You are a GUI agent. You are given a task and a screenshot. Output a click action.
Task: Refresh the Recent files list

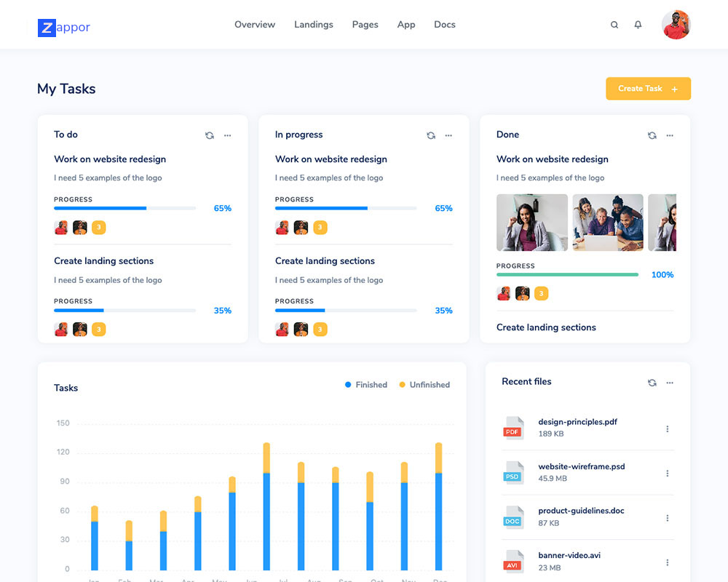coord(652,383)
